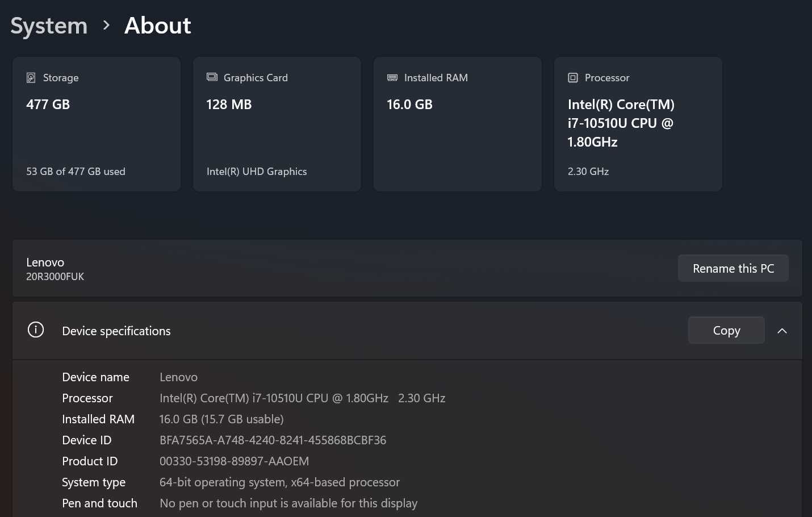
Task: Open the Graphics Card 128 MB card
Action: coord(277,124)
